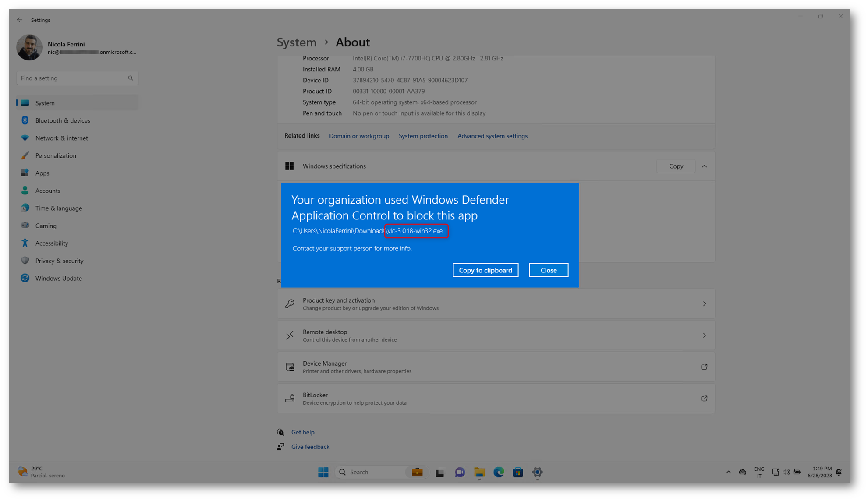Click the briefcase icon in taskbar search

coord(417,472)
